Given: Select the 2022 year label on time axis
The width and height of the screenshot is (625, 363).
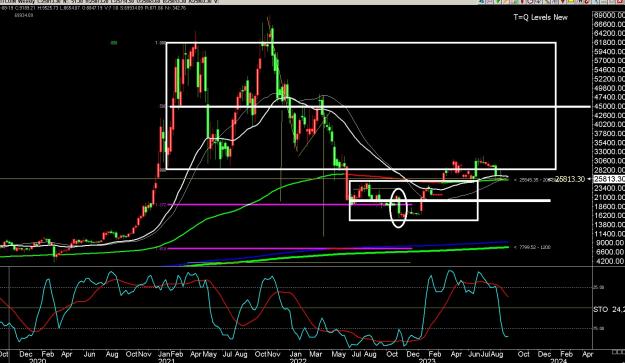Looking at the screenshot, I should point(298,361).
